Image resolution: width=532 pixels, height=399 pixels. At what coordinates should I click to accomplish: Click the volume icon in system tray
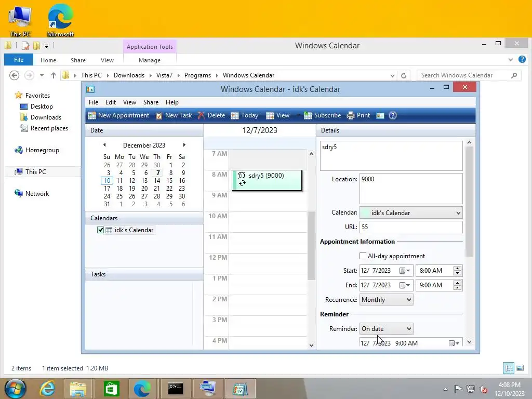483,389
